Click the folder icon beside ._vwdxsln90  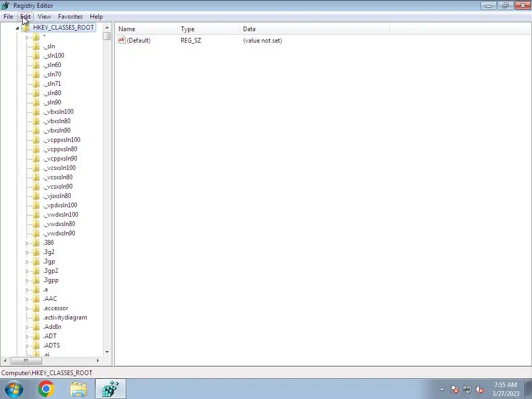click(x=36, y=233)
